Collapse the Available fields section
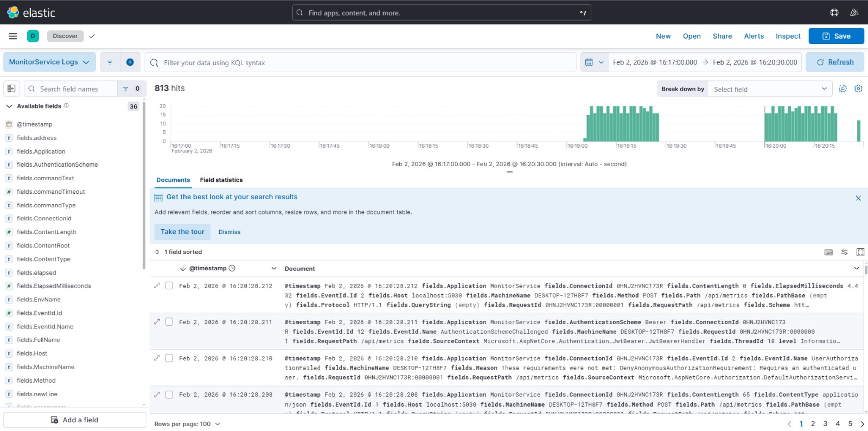Image resolution: width=868 pixels, height=431 pixels. 9,106
